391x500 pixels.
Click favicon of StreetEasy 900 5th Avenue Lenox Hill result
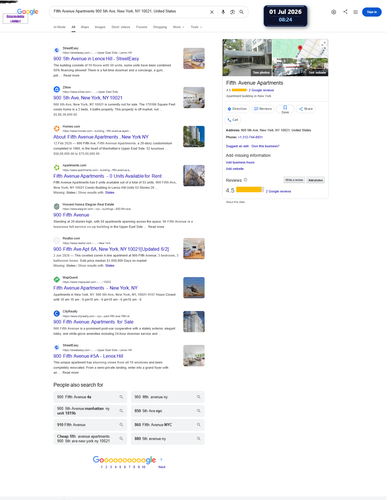(x=57, y=51)
